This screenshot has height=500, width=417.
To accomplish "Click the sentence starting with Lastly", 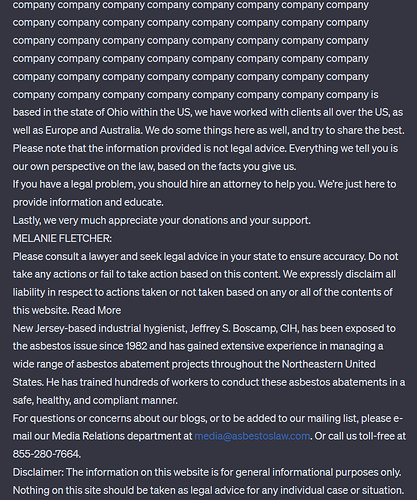I will click(162, 220).
